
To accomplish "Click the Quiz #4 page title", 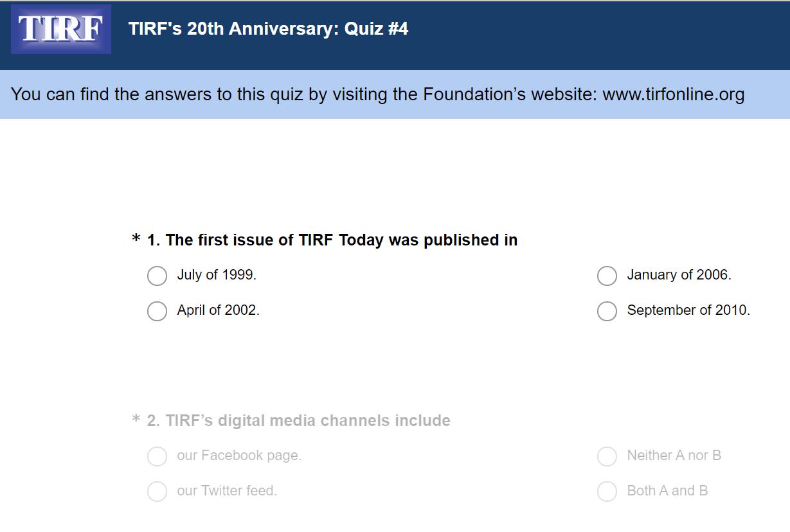I will [x=268, y=29].
